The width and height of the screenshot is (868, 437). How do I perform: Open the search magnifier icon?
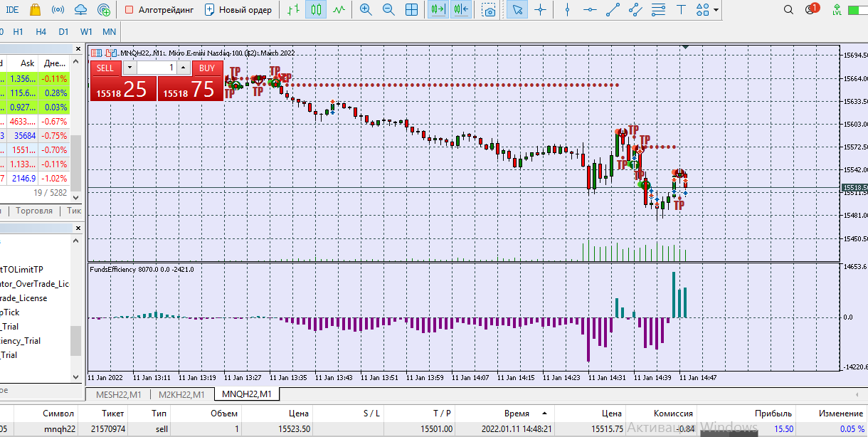[788, 10]
